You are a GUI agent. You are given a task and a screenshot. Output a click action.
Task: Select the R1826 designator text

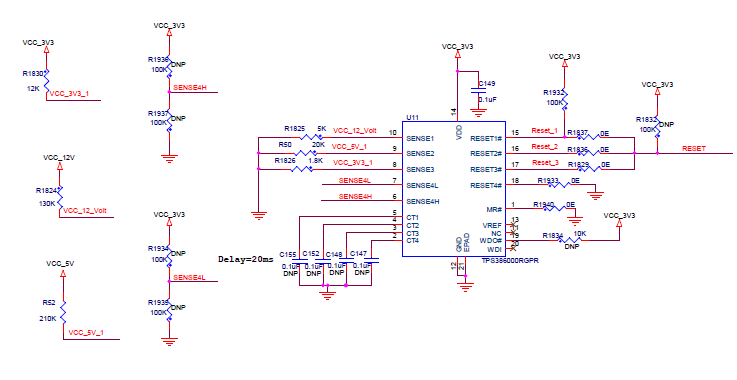coord(285,160)
